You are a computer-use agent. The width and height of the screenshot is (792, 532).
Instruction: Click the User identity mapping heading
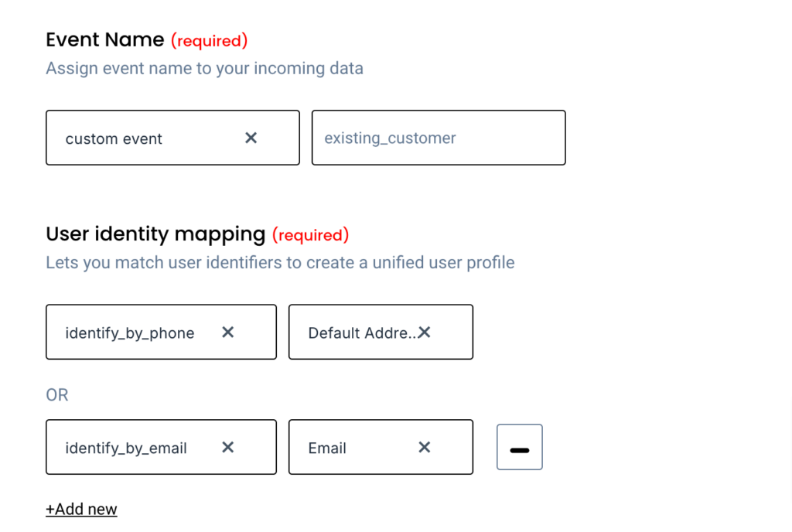coord(155,234)
